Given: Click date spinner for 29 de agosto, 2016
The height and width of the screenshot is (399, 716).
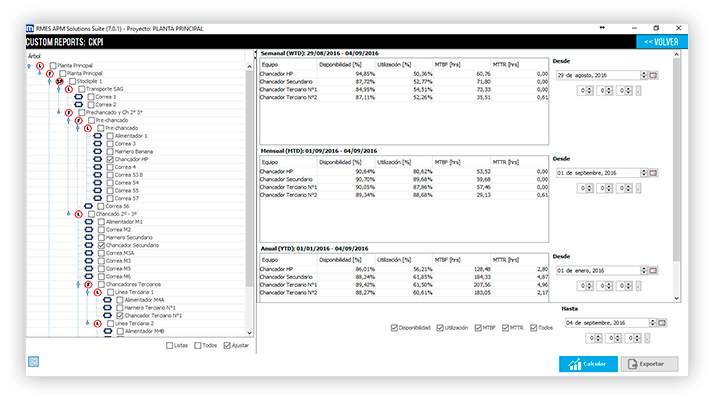Looking at the screenshot, I should (x=644, y=75).
